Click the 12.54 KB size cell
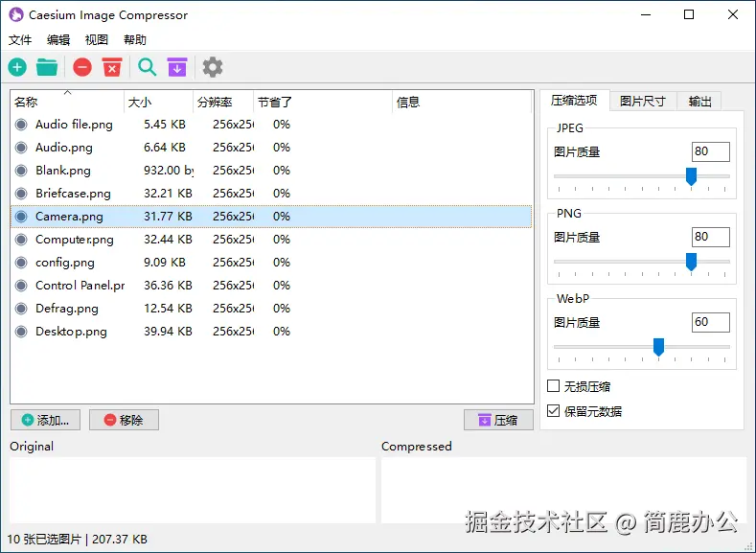 pyautogui.click(x=168, y=309)
